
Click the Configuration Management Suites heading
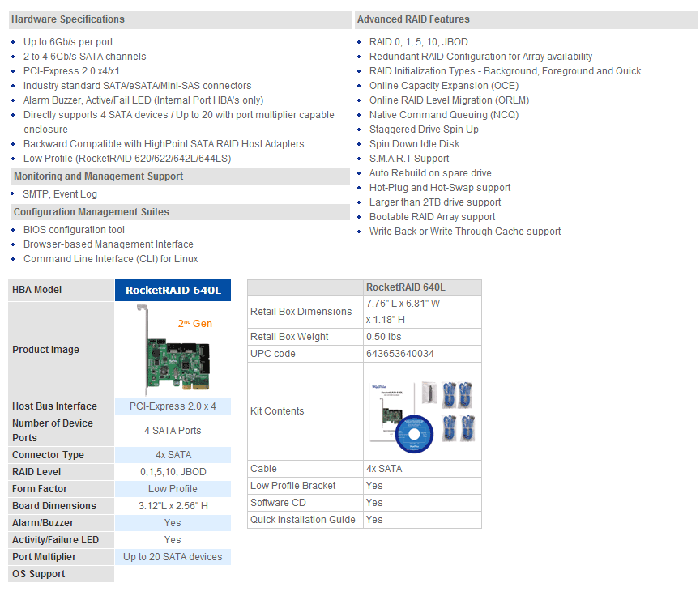92,212
